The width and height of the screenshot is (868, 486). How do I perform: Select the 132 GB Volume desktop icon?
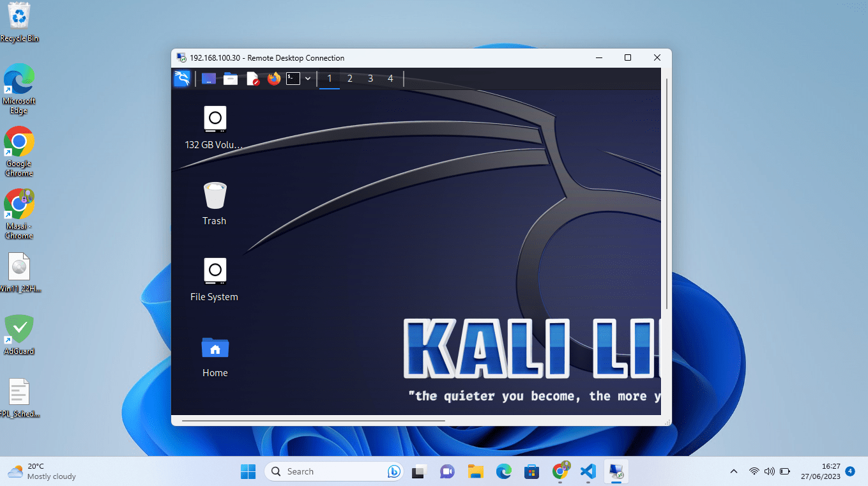pos(215,128)
